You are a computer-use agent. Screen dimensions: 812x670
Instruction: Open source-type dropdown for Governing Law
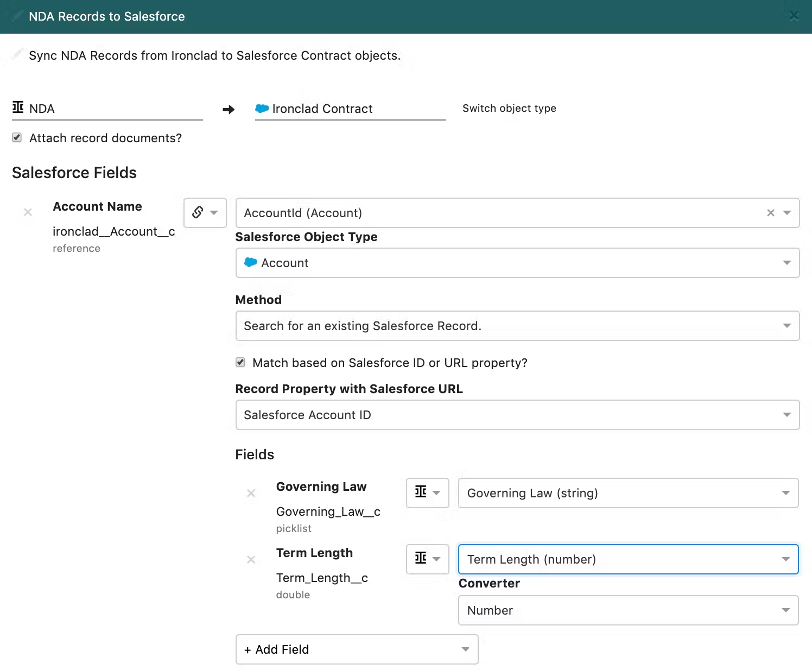(x=428, y=493)
